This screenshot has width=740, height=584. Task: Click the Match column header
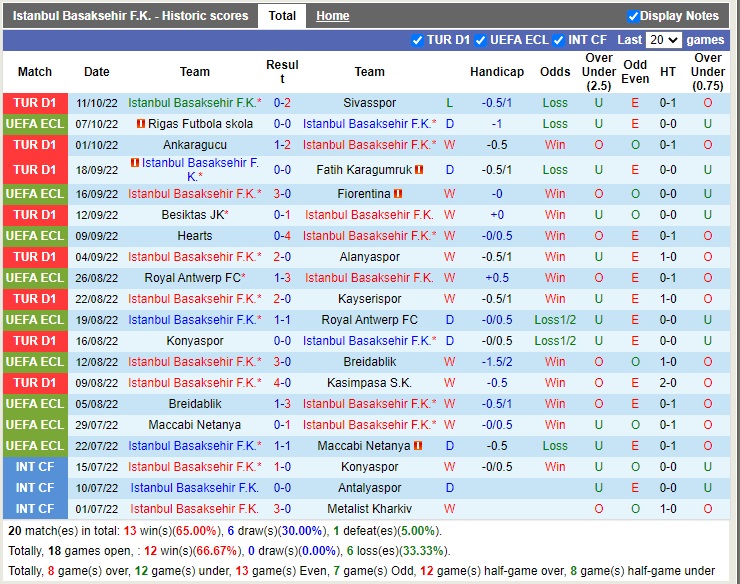tap(35, 72)
